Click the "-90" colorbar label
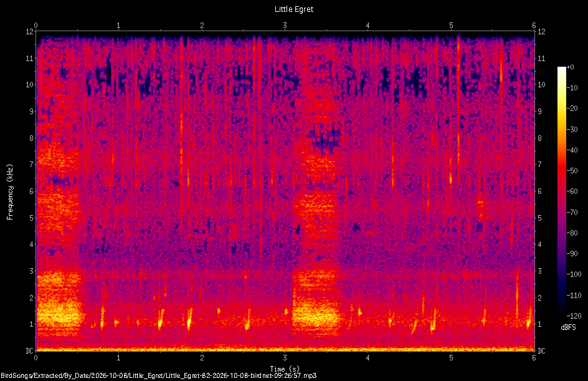 (572, 254)
